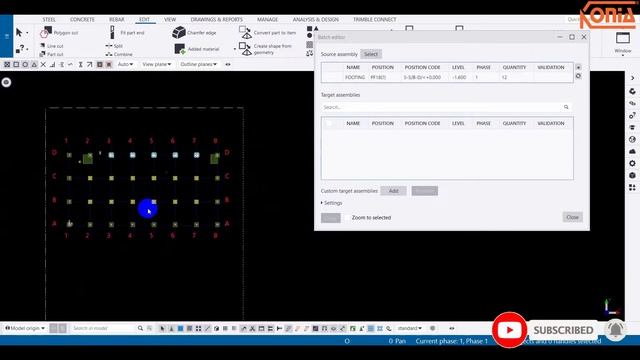Click the refresh icon beside source assembly table
Image resolution: width=640 pixels, height=360 pixels.
[578, 76]
